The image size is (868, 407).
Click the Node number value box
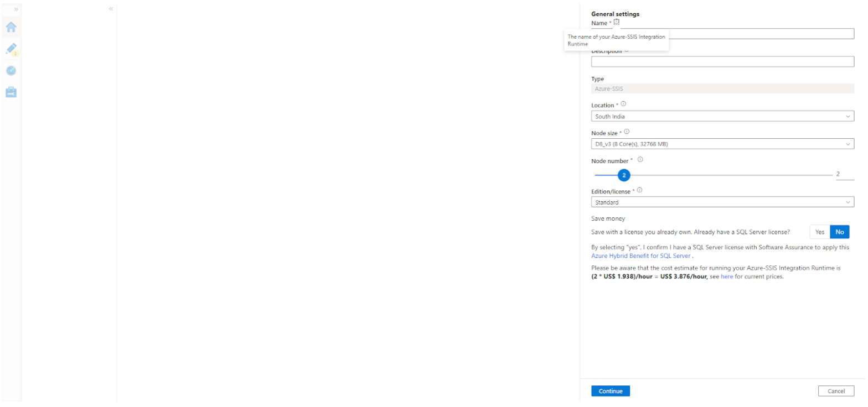click(x=845, y=174)
